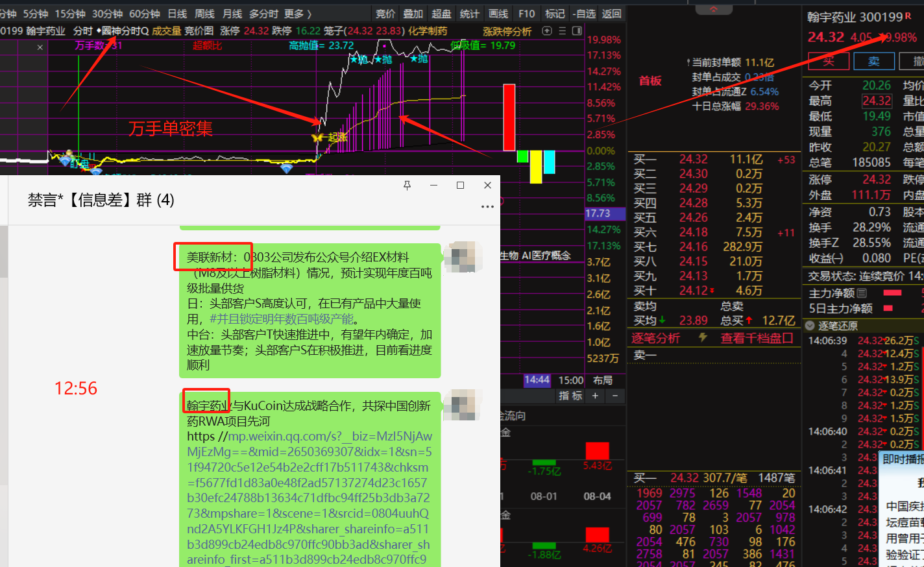Click 查看千档盘口 link

point(757,338)
